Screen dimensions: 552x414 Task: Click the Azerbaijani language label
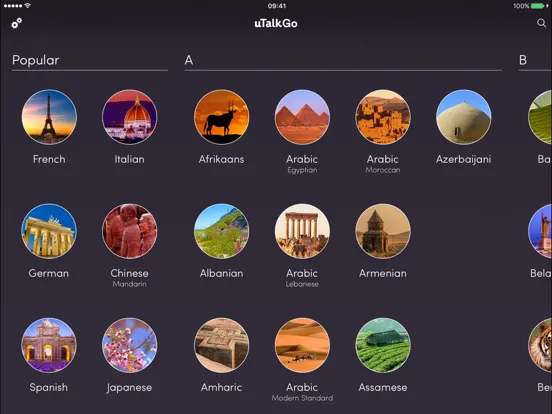coord(463,159)
